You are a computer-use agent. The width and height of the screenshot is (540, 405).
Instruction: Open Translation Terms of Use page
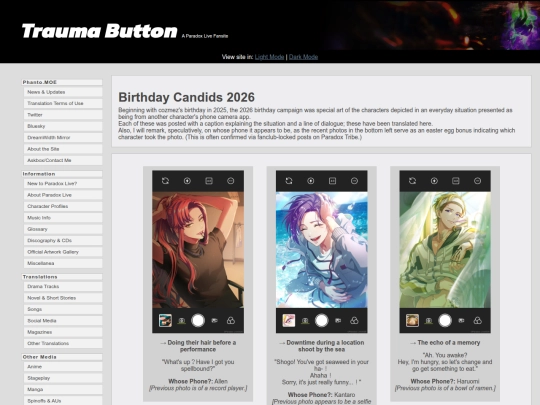pyautogui.click(x=63, y=103)
